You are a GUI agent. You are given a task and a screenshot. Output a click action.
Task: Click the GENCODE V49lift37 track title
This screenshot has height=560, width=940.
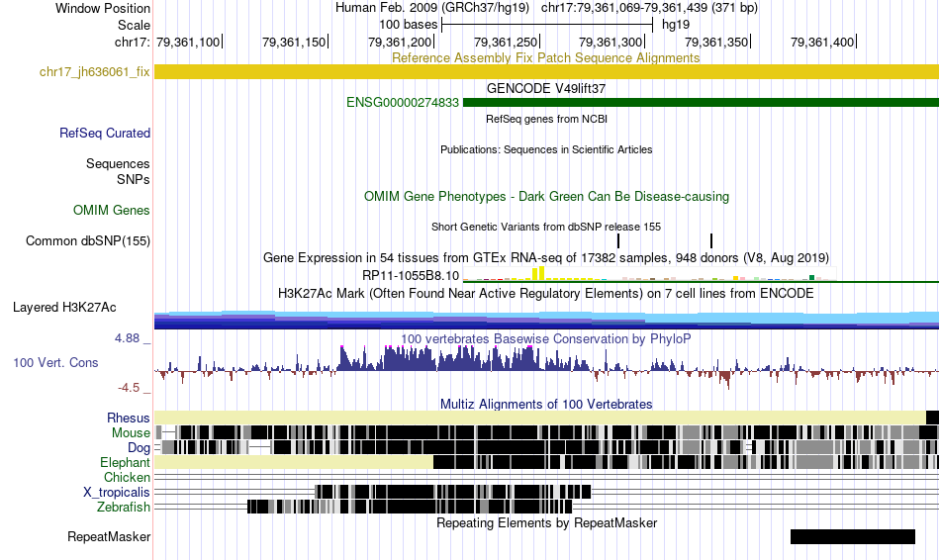(546, 89)
